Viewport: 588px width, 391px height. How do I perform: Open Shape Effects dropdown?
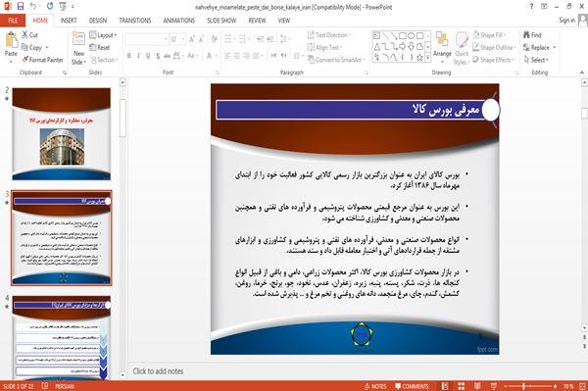click(x=494, y=60)
